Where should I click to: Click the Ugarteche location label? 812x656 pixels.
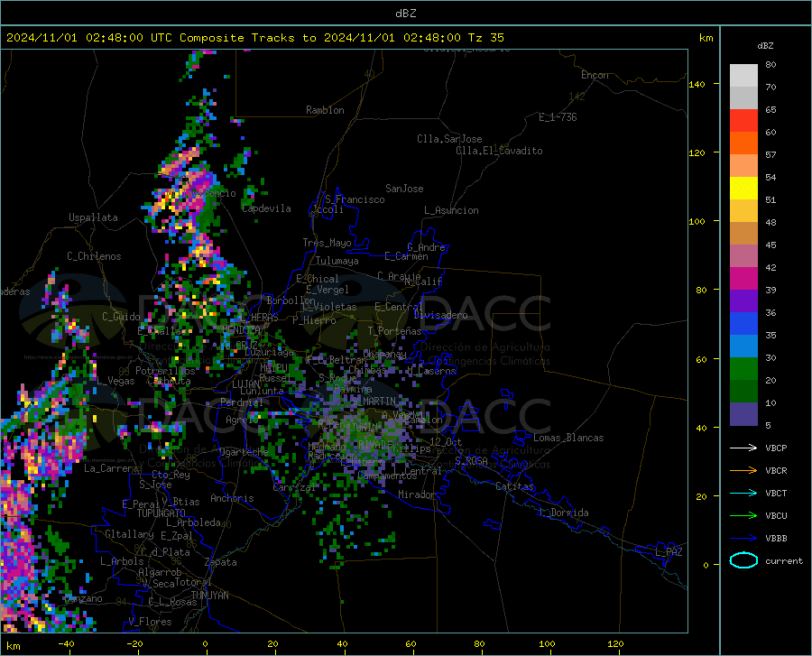tap(244, 452)
